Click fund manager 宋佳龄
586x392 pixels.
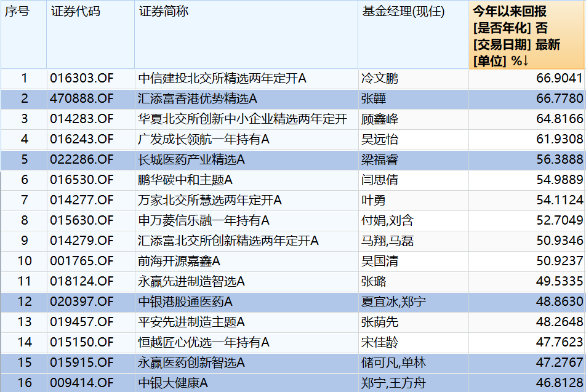click(380, 342)
